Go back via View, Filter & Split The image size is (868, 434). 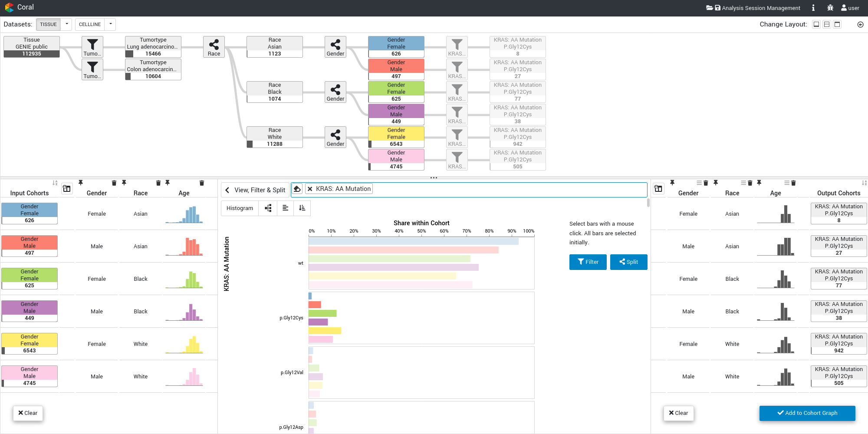[255, 190]
